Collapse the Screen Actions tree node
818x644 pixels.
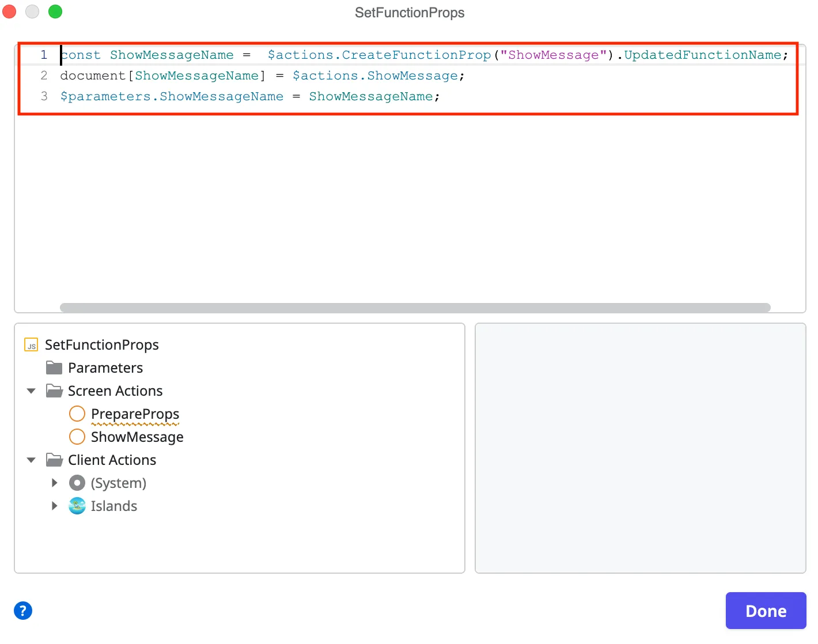[x=31, y=391]
